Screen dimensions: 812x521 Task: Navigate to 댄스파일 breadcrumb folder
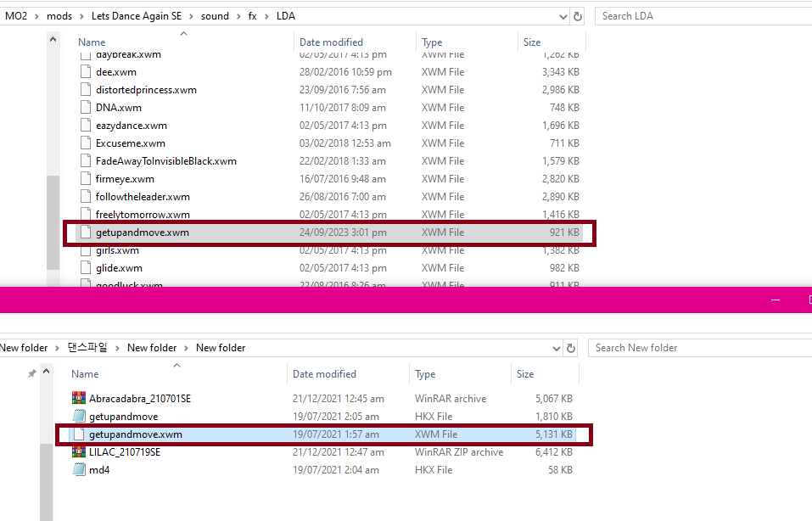pyautogui.click(x=87, y=348)
